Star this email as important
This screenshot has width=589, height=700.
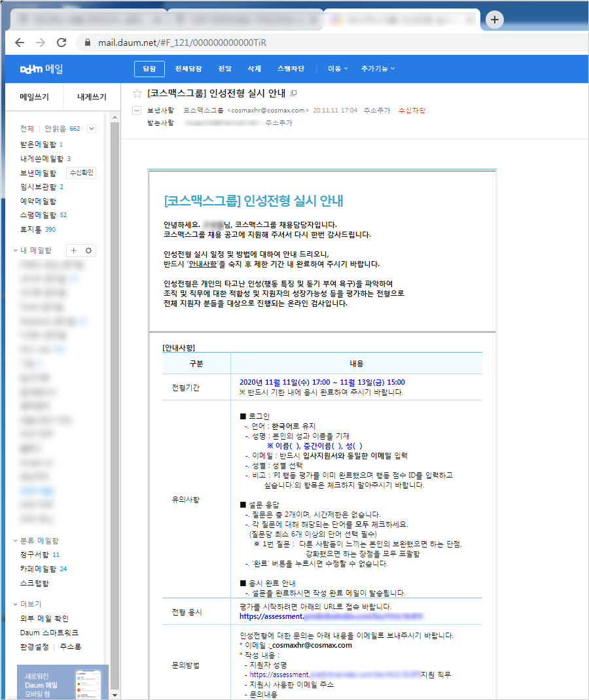(137, 94)
